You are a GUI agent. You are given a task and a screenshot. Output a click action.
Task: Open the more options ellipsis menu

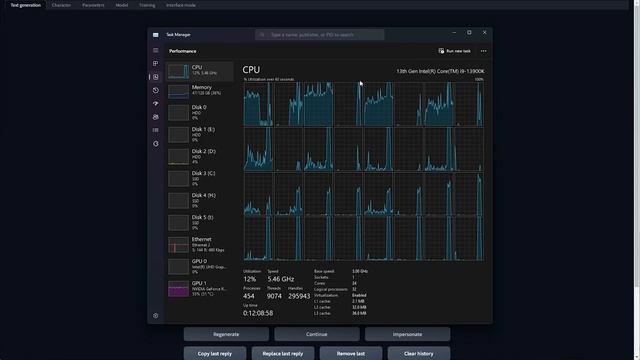tap(484, 51)
